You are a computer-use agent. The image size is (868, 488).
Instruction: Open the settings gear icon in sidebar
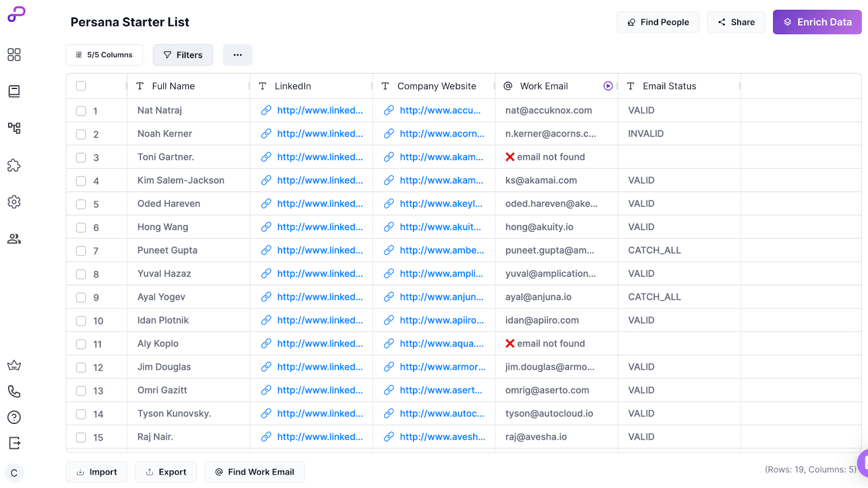coord(14,202)
